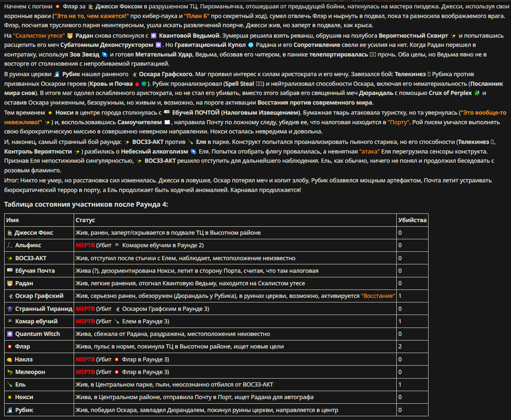511x420 pixels.
Task: Click the kill count "2" in the Флэр row
Action: click(400, 346)
